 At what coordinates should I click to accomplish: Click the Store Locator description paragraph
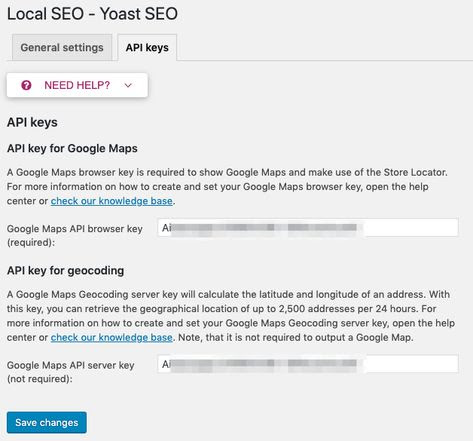point(227,187)
